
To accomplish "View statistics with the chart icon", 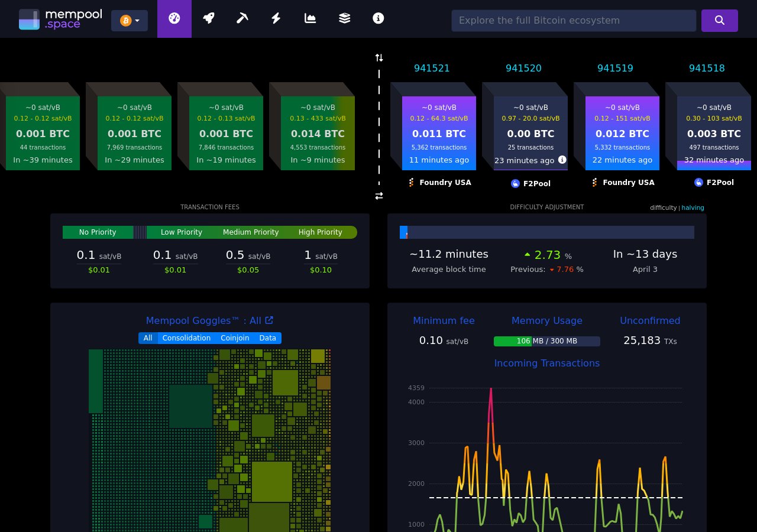I will tap(310, 18).
